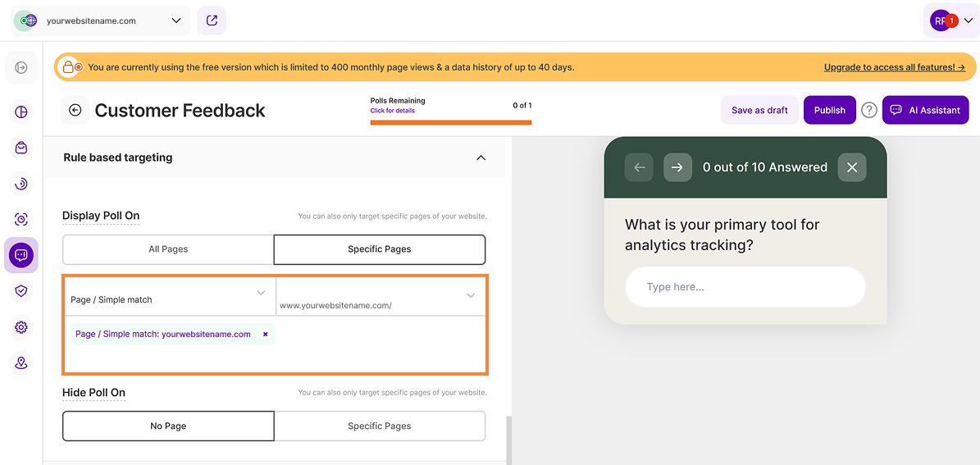Click the Display Poll On label

click(101, 216)
